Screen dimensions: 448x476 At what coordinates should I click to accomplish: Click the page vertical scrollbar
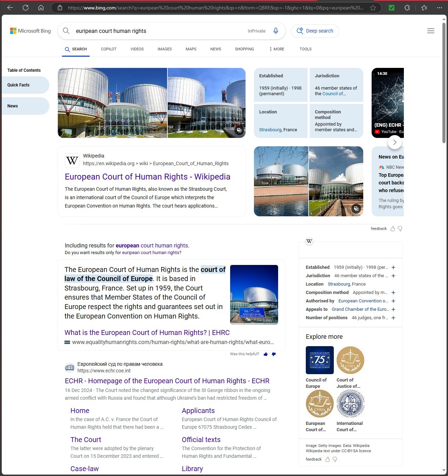point(444,82)
